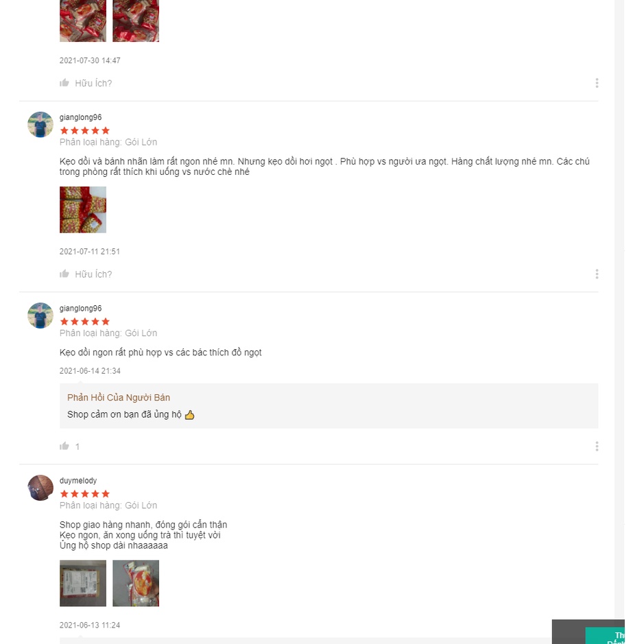Open three-dot menu for the 2021-07-30 review
Screen dimensions: 644x644
point(597,83)
